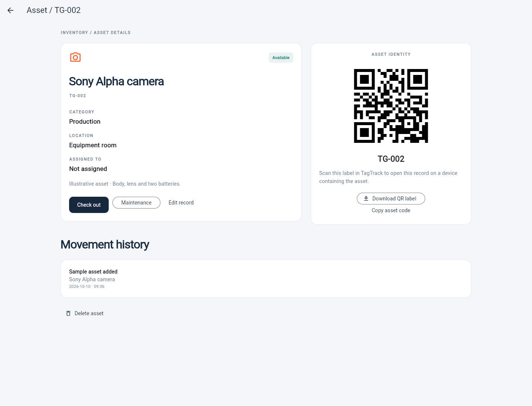Click the Assigned To field label
This screenshot has height=406, width=532.
coord(85,159)
